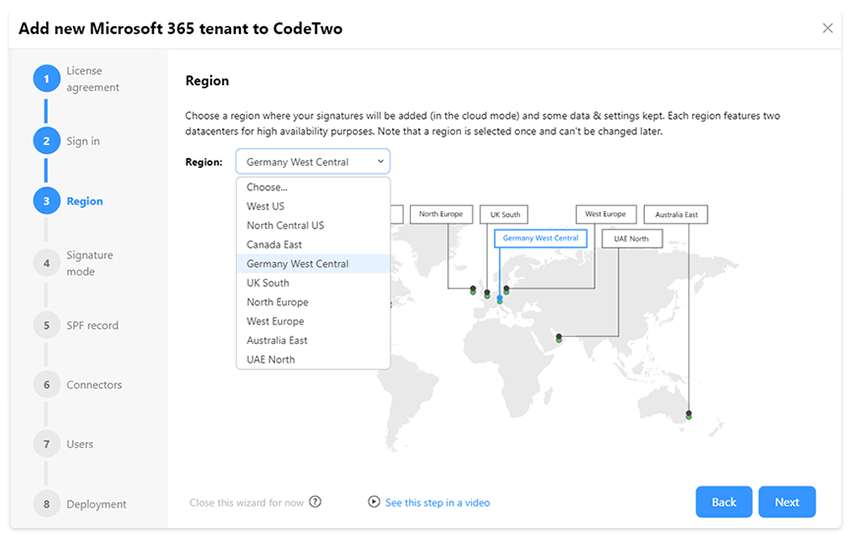Click the Australia East datacenter pin
The width and height of the screenshot is (850, 540).
coord(688,415)
